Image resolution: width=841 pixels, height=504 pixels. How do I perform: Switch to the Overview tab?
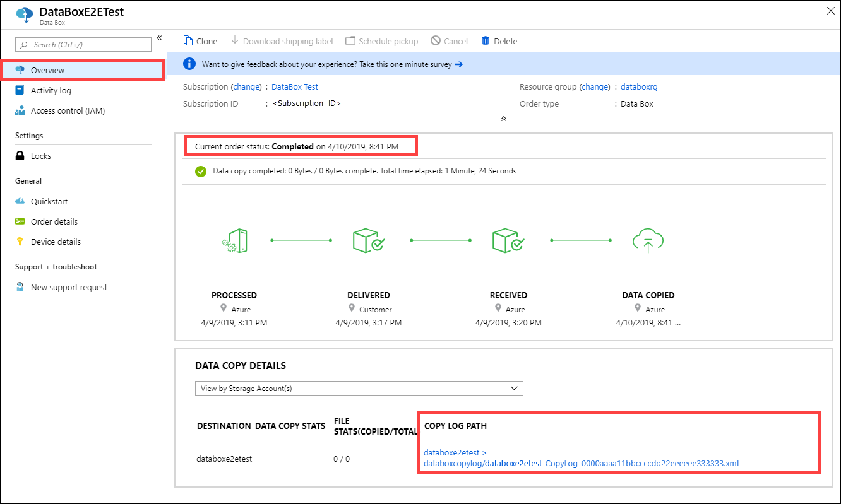pos(47,70)
